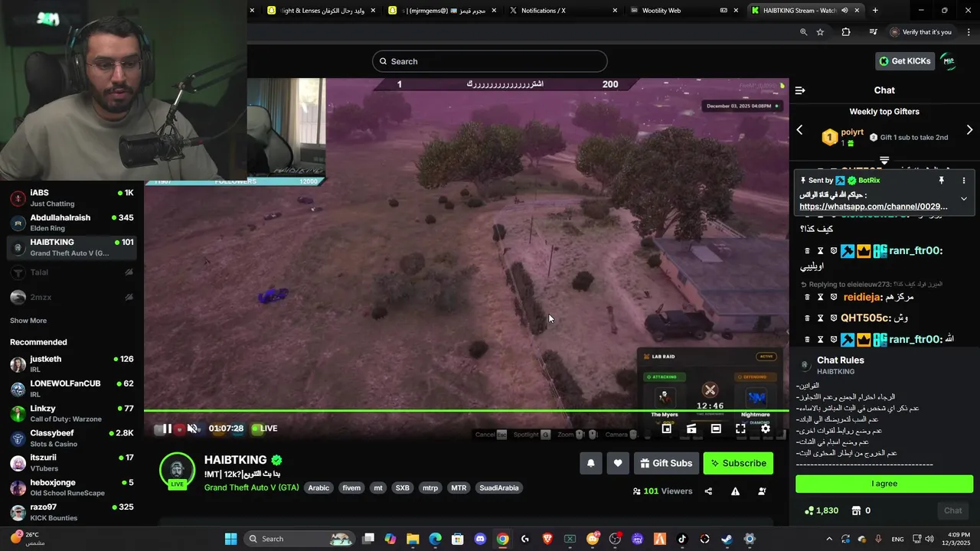Mute the HAIBTKING tab audio icon
The width and height of the screenshot is (980, 551).
click(x=844, y=11)
